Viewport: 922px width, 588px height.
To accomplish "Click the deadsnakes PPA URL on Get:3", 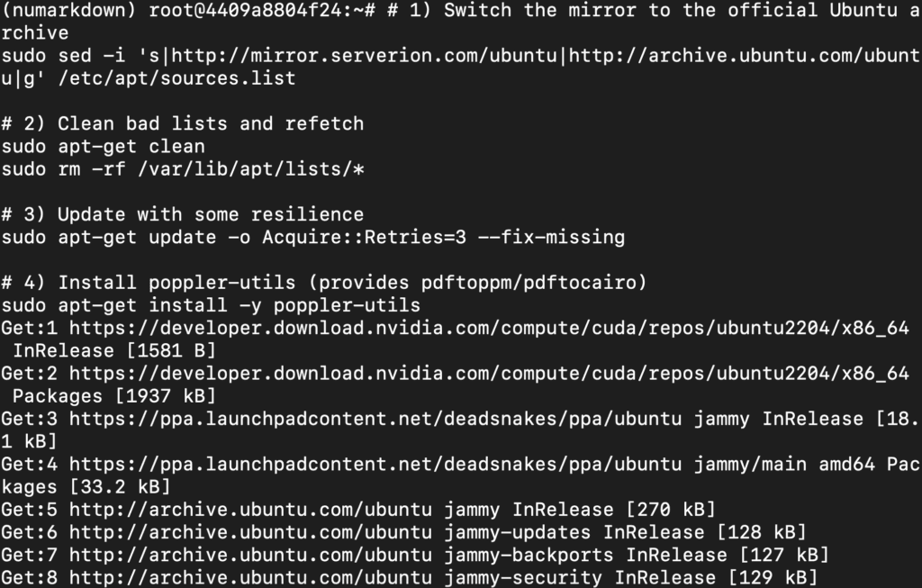I will click(375, 420).
